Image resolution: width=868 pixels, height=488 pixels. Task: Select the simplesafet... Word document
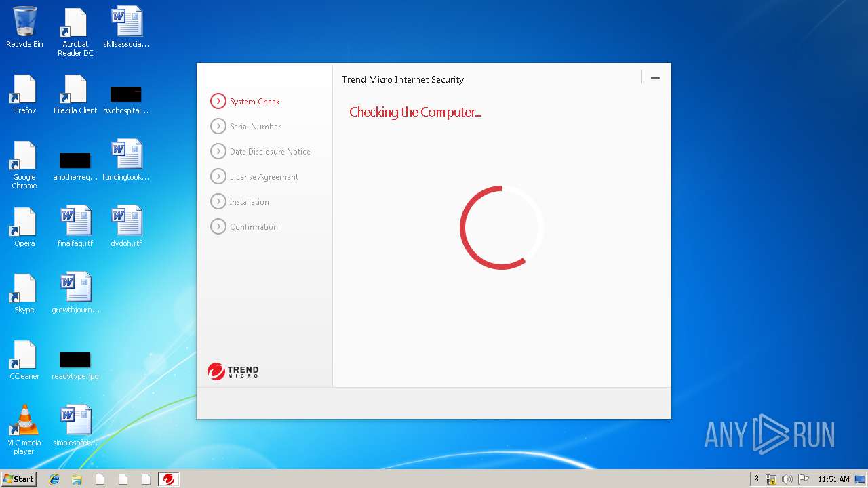point(75,426)
